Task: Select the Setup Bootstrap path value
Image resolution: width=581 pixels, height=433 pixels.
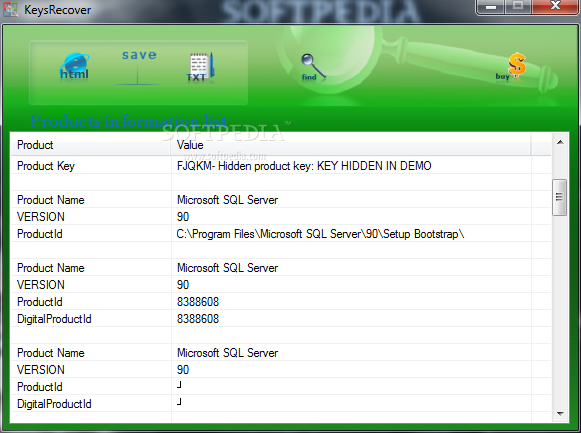Action: tap(320, 234)
